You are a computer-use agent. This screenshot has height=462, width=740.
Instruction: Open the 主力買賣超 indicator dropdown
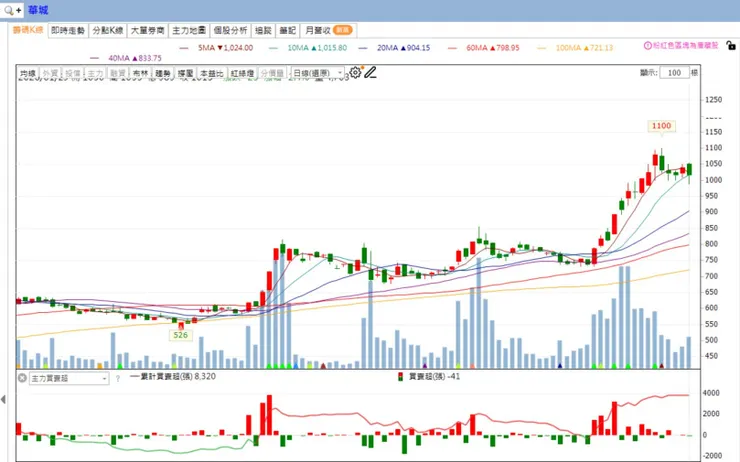(x=69, y=378)
